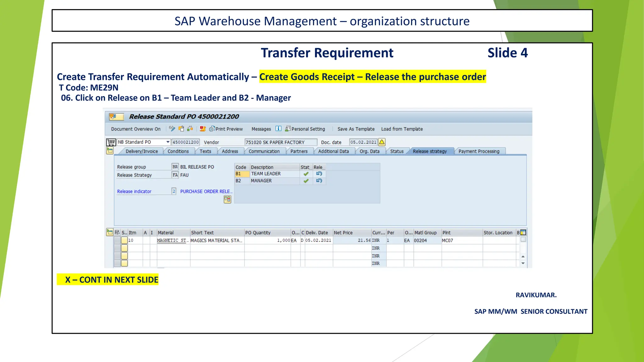Cancel release for B2 Manager
Viewport: 644px width, 362px height.
pos(319,181)
